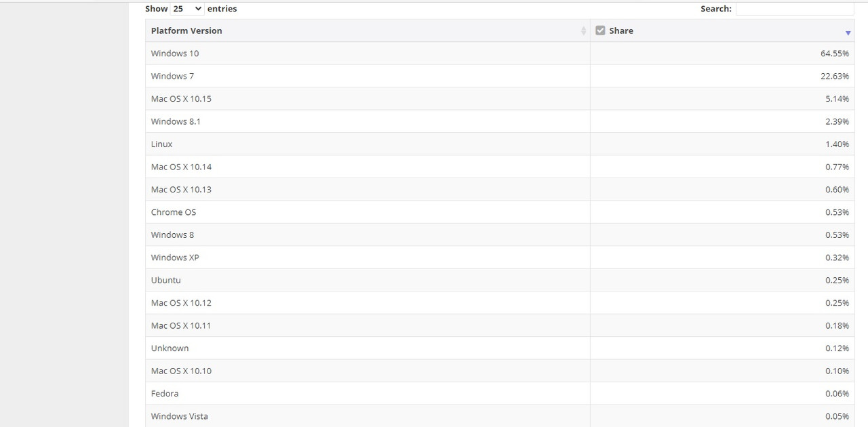This screenshot has width=868, height=427.
Task: Toggle the Share column checkbox
Action: click(x=600, y=30)
